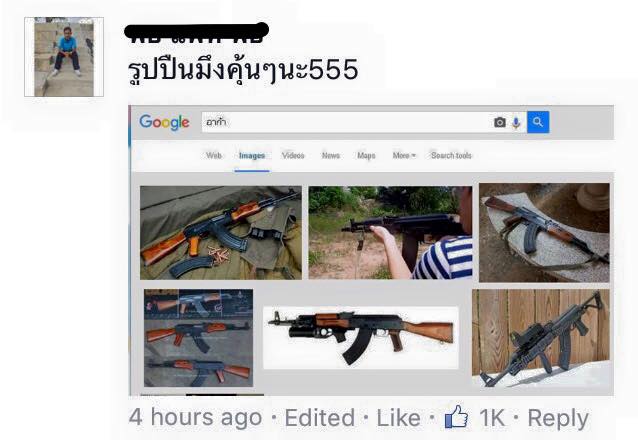The image size is (638, 440).
Task: Select the Images tab
Action: pos(252,155)
